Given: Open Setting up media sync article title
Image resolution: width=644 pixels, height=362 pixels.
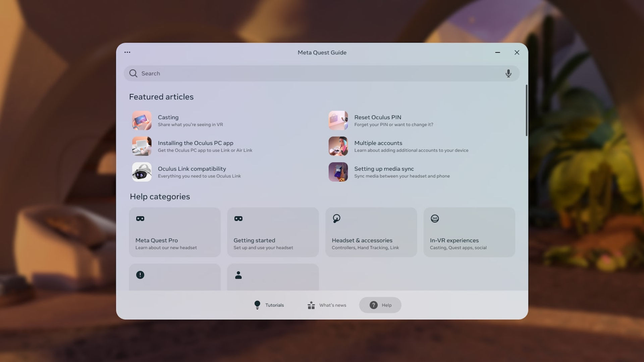Looking at the screenshot, I should 384,169.
